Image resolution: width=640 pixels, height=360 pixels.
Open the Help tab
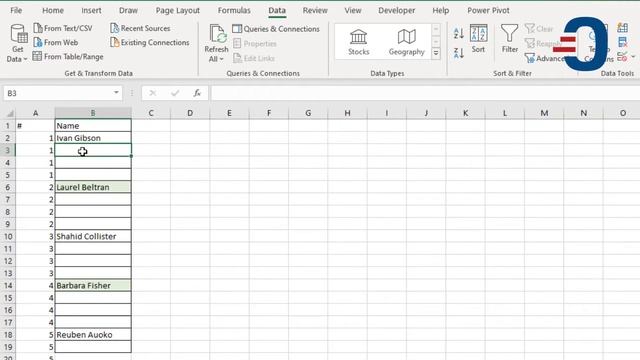(440, 10)
